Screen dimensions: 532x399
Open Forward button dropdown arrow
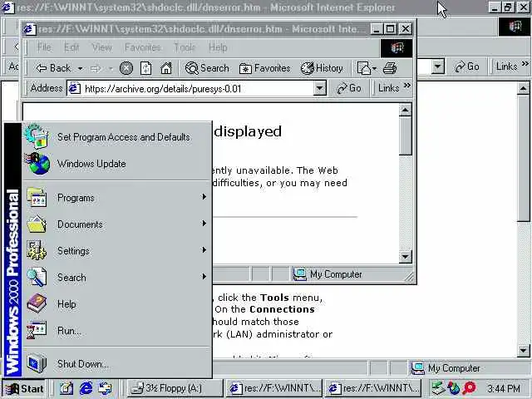click(111, 68)
